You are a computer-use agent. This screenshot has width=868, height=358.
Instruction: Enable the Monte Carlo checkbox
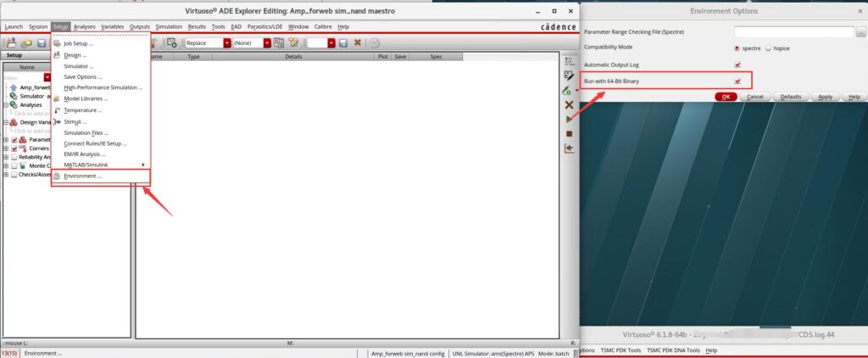pos(14,165)
